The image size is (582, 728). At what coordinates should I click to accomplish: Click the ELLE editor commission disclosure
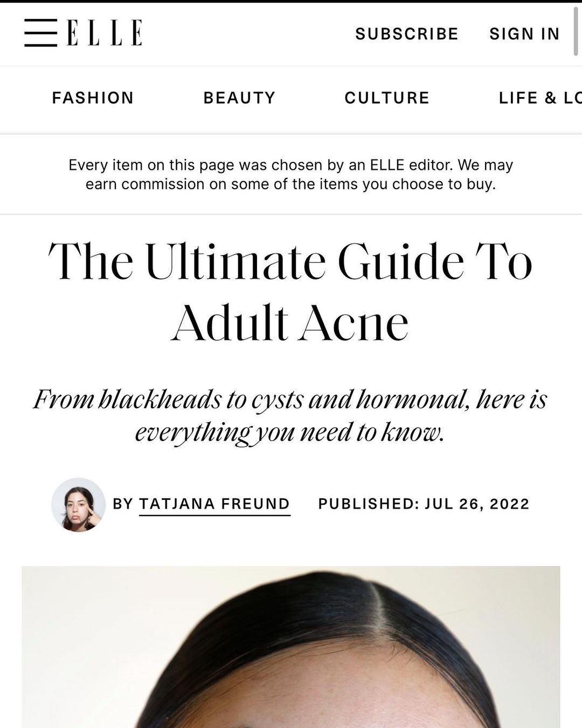[x=291, y=174]
